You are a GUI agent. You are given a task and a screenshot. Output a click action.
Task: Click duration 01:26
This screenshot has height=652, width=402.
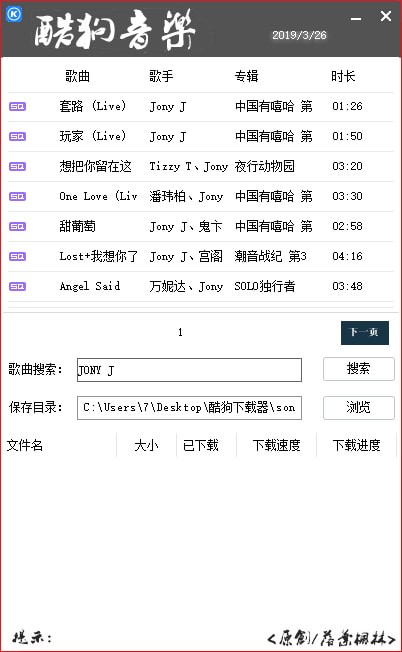tap(347, 106)
